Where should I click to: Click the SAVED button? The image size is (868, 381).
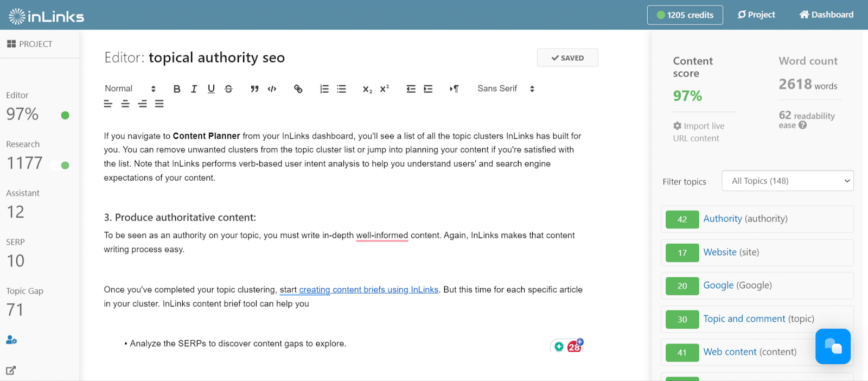567,58
